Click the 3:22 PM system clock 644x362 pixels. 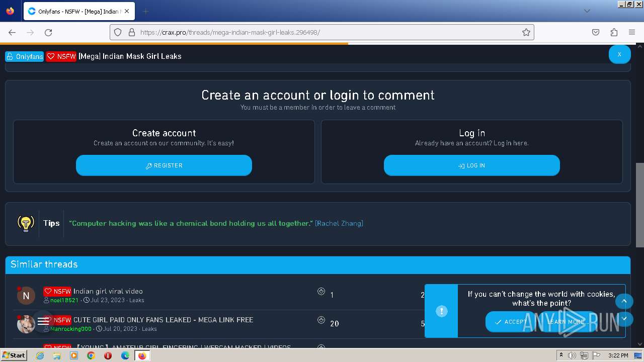point(618,355)
